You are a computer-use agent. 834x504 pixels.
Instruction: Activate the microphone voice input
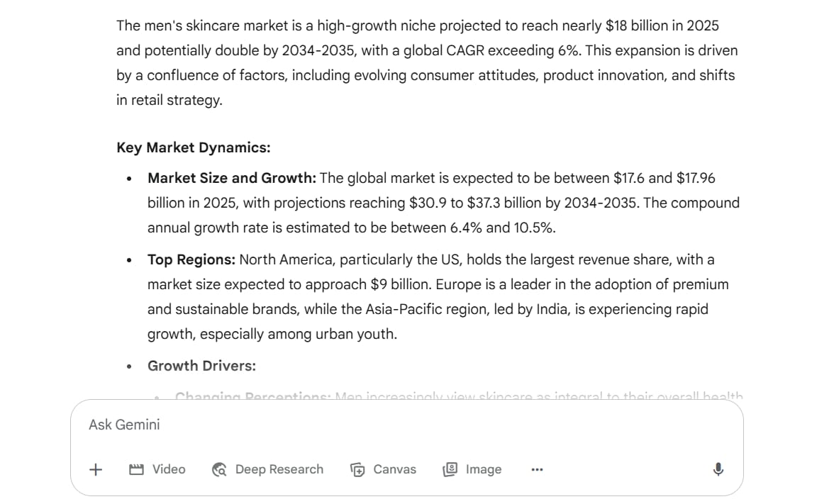(718, 469)
